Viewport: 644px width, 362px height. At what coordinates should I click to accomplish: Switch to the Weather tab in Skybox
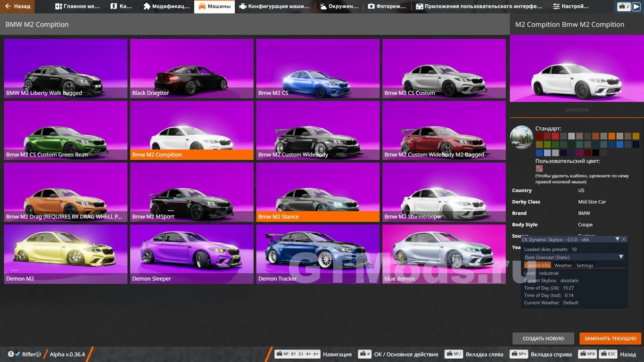563,265
